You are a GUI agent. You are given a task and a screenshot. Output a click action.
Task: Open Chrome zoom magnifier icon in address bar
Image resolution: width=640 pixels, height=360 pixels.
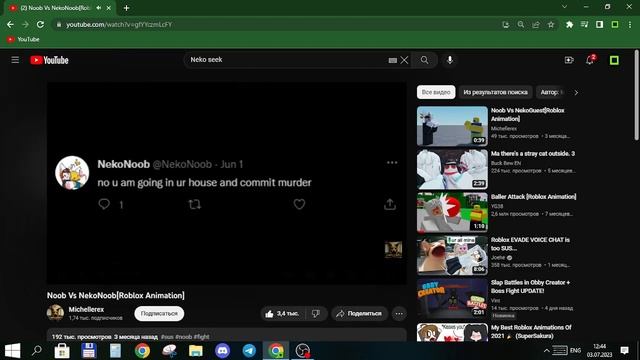tap(521, 24)
